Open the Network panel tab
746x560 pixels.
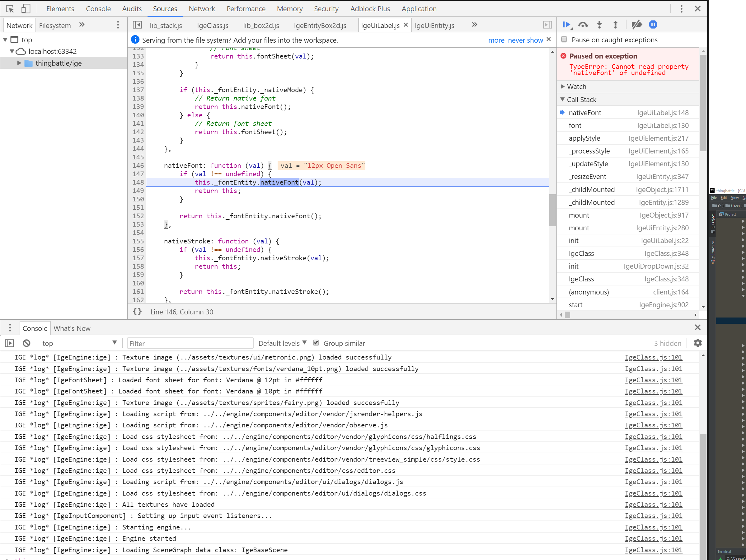(x=202, y=9)
